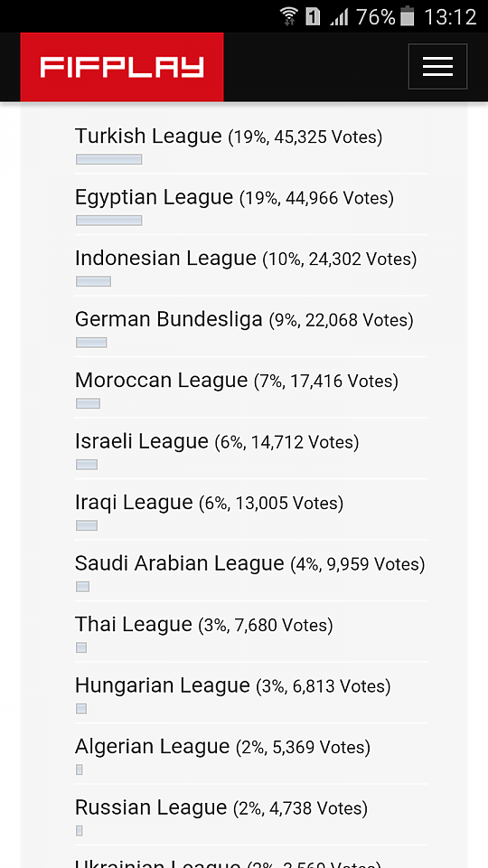Tap the Wi-Fi status icon
This screenshot has height=868, width=488.
point(288,16)
